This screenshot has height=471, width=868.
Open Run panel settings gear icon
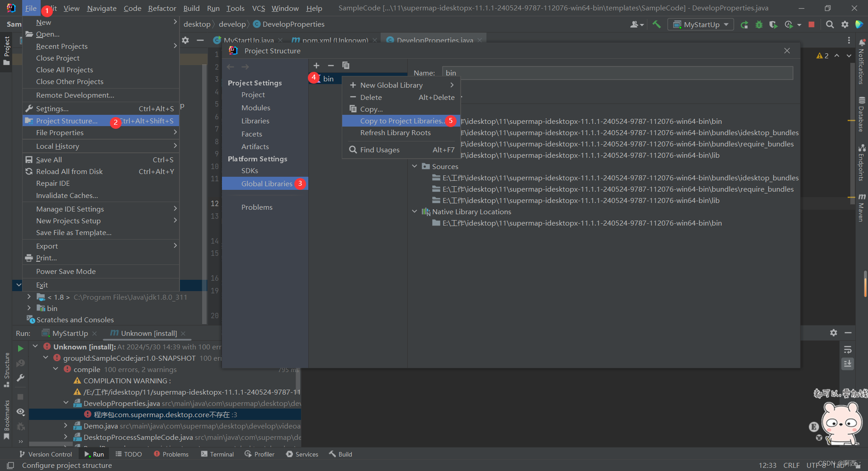(x=834, y=333)
